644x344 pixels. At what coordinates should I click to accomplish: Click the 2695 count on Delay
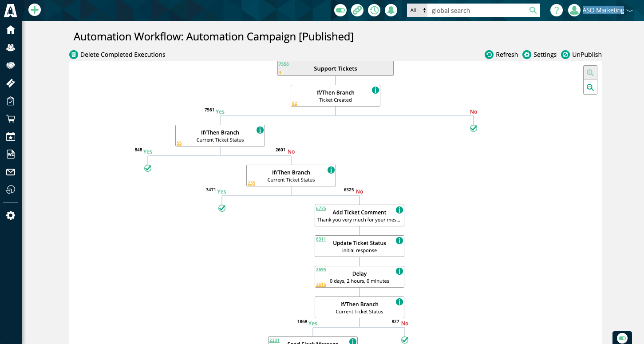coord(321,269)
